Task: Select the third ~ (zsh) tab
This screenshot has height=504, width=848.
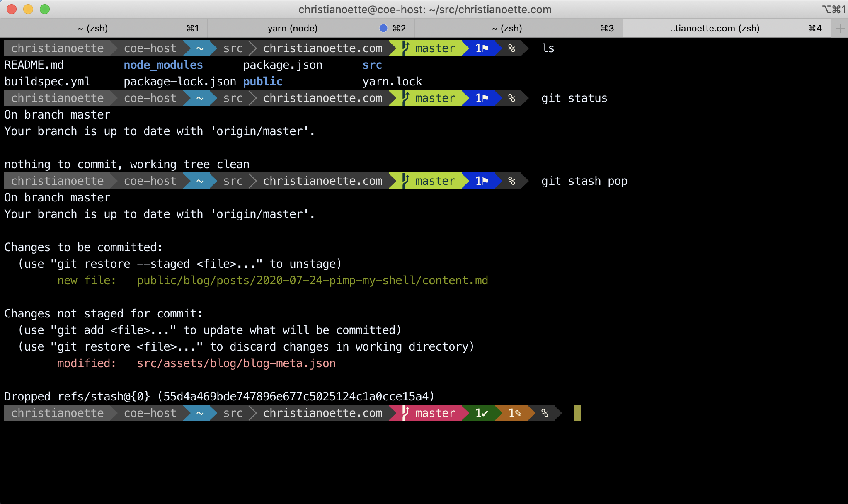Action: click(507, 28)
